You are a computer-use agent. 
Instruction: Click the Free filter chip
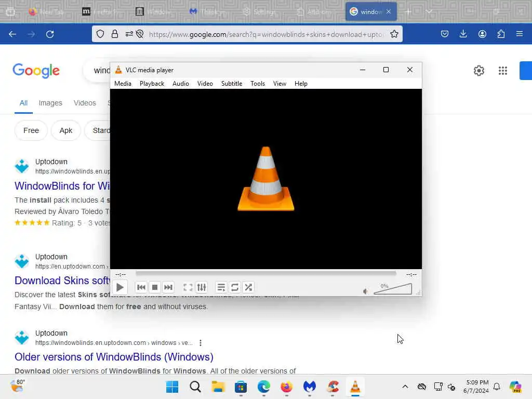pos(31,130)
